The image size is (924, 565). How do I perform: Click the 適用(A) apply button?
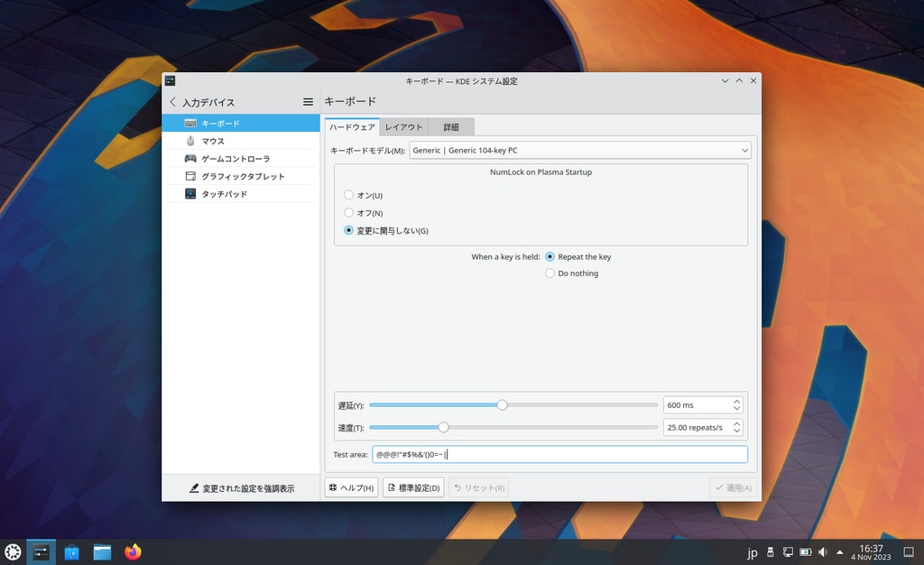click(733, 487)
